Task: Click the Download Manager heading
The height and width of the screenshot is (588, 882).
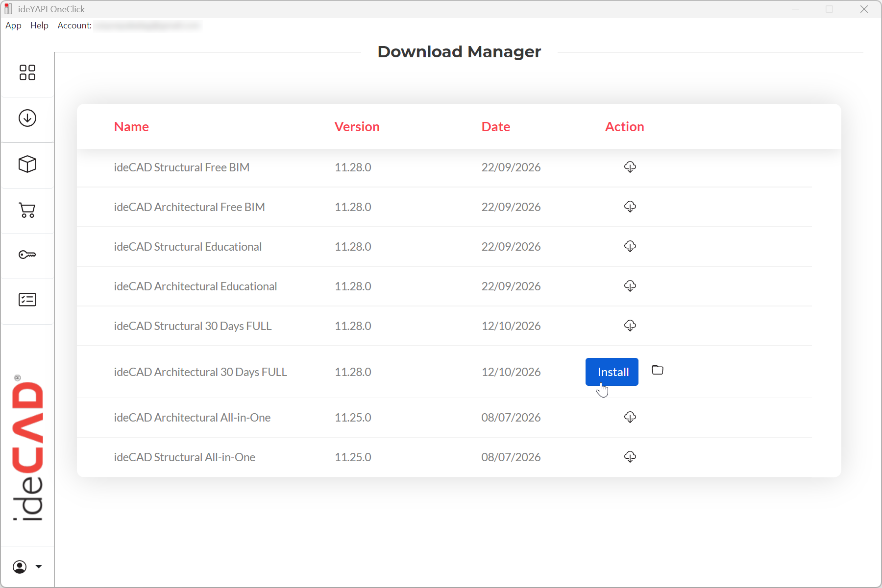Action: tap(459, 52)
